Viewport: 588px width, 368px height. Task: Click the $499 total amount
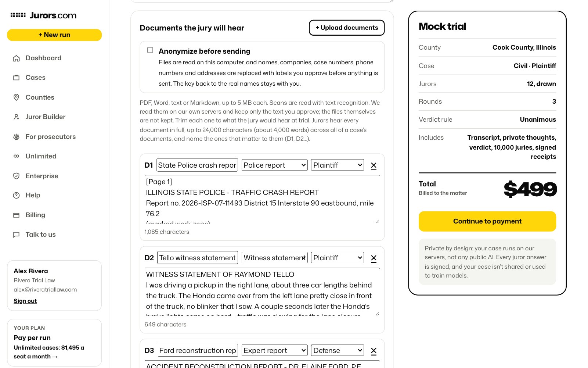click(530, 189)
